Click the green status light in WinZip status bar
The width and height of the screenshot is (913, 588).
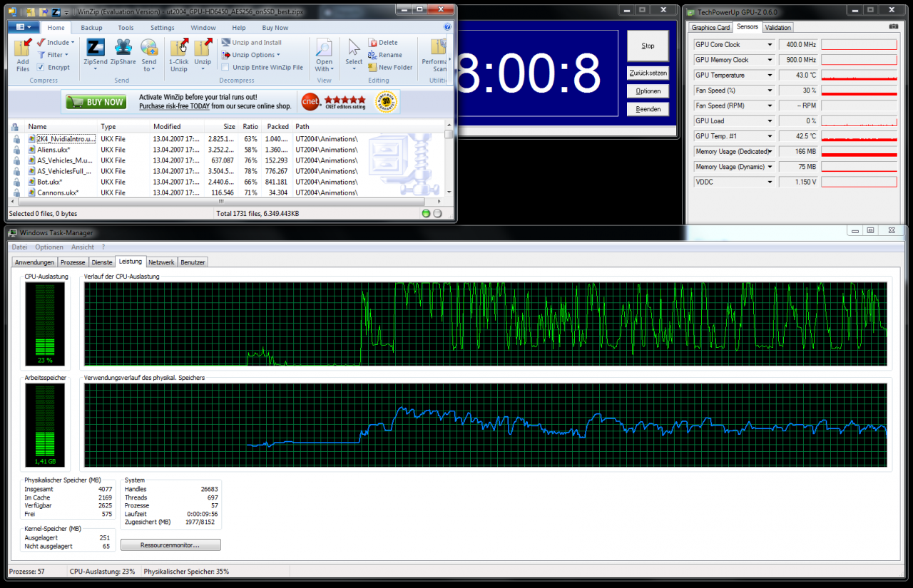click(426, 213)
